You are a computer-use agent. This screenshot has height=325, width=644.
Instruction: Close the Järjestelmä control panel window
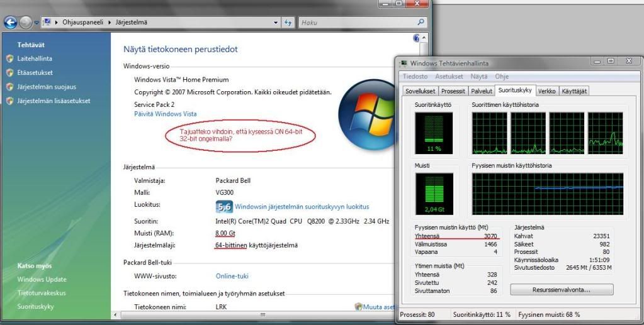(x=417, y=4)
